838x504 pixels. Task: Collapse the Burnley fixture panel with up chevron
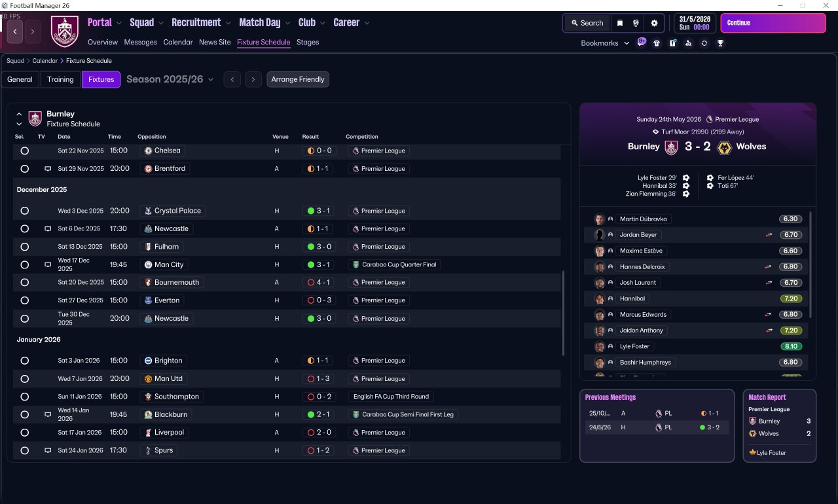tap(19, 114)
